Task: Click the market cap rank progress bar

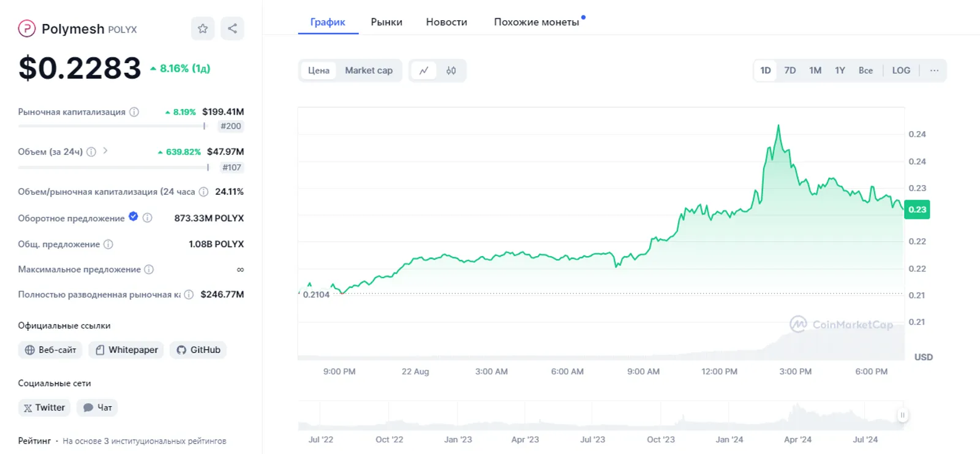Action: pyautogui.click(x=113, y=126)
